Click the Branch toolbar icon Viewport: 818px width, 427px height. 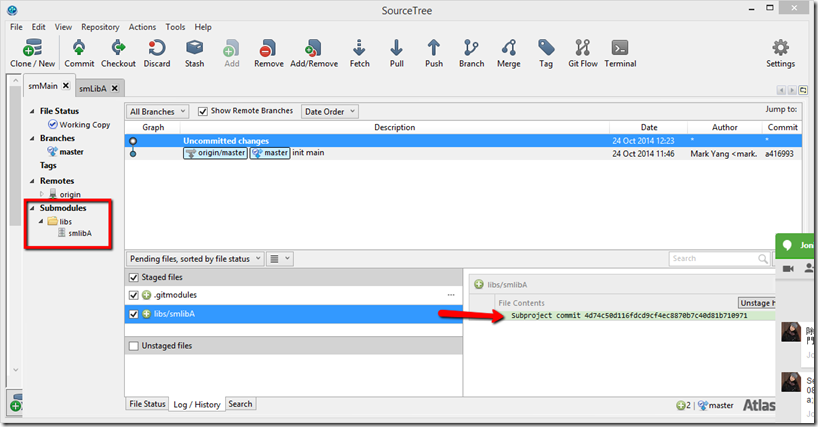tap(471, 48)
